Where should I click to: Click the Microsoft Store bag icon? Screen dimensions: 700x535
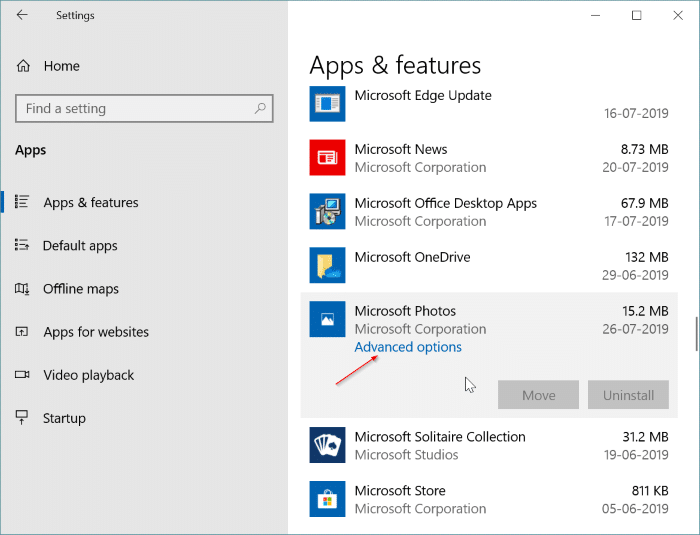[x=327, y=499]
